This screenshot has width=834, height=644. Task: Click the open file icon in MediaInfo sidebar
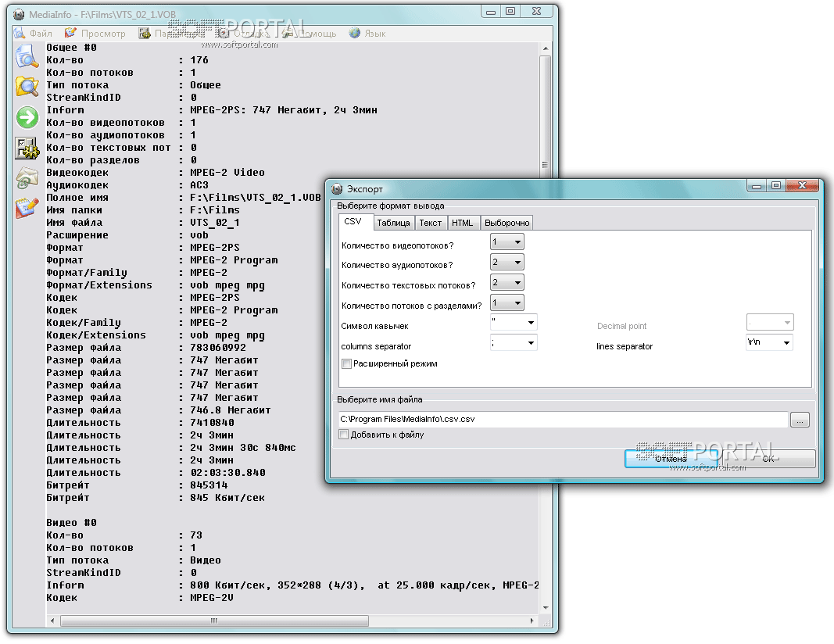click(26, 56)
